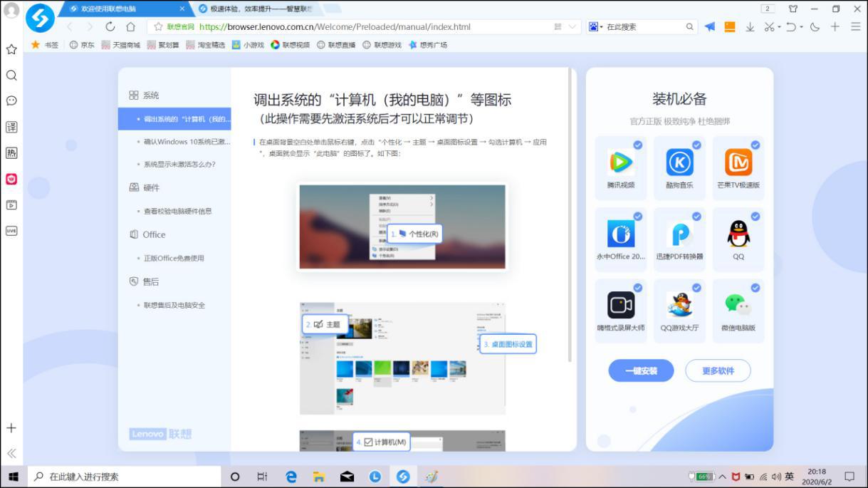This screenshot has width=868, height=488.
Task: Open the restore-tabs dropdown arrow
Action: tap(803, 28)
